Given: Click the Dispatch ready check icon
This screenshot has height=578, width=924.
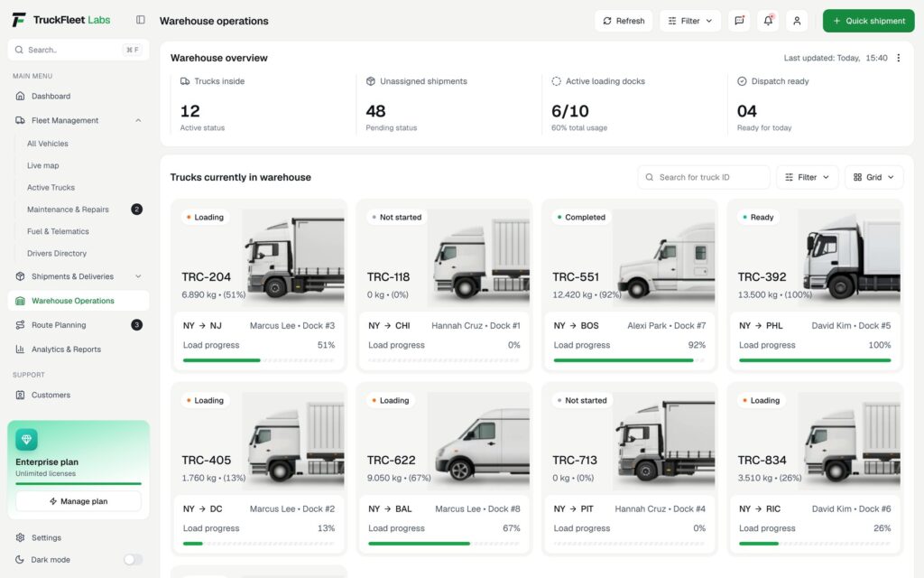Looking at the screenshot, I should click(742, 81).
